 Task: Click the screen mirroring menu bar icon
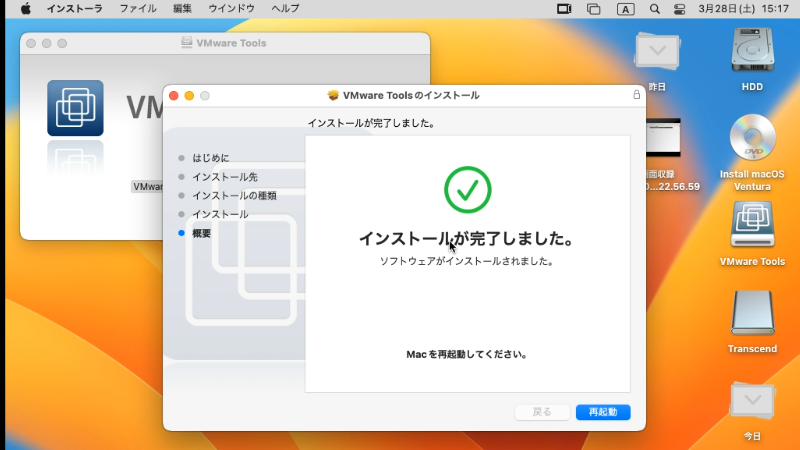pyautogui.click(x=564, y=9)
